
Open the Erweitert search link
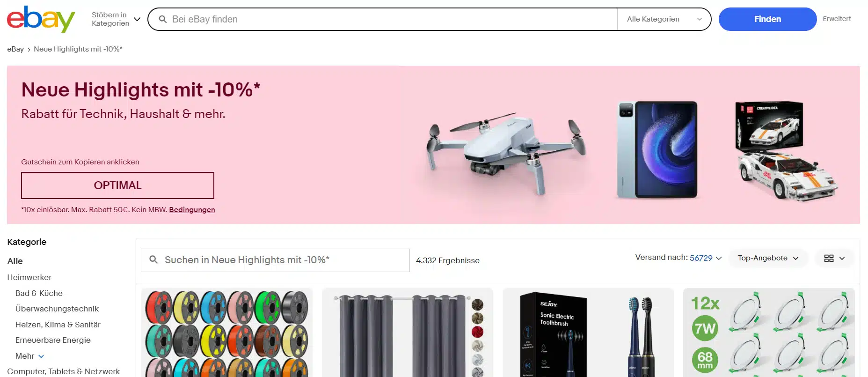click(x=837, y=19)
